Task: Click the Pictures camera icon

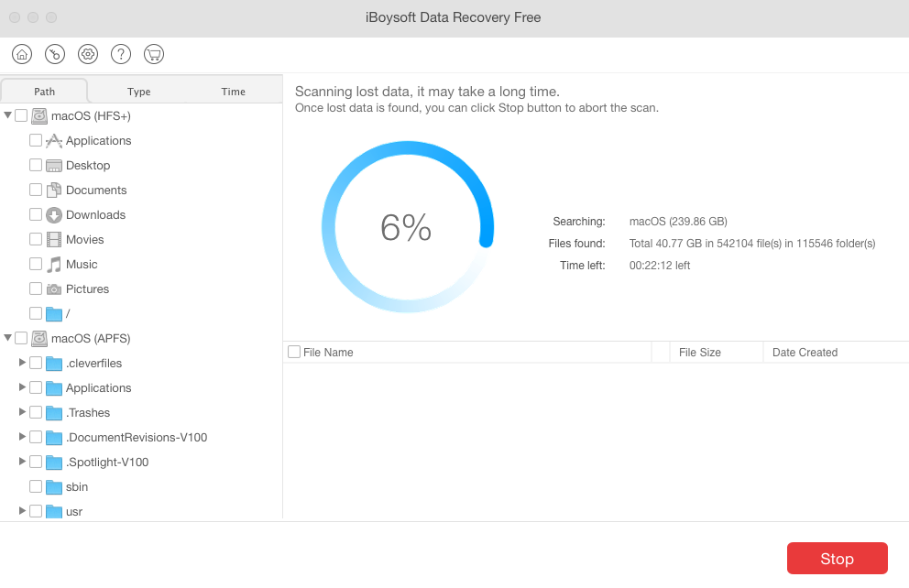Action: [54, 289]
